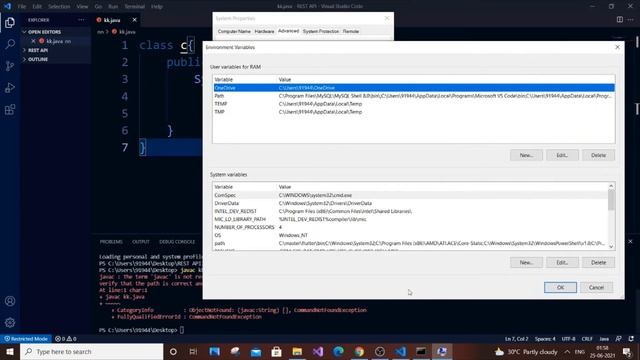Open Google Chrome on taskbar
The width and height of the screenshot is (640, 360).
359,351
